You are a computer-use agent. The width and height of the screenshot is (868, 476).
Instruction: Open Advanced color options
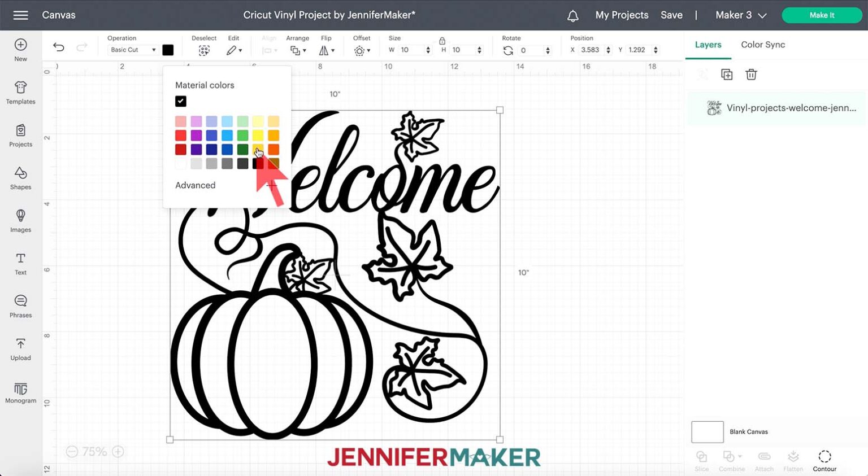pos(195,185)
